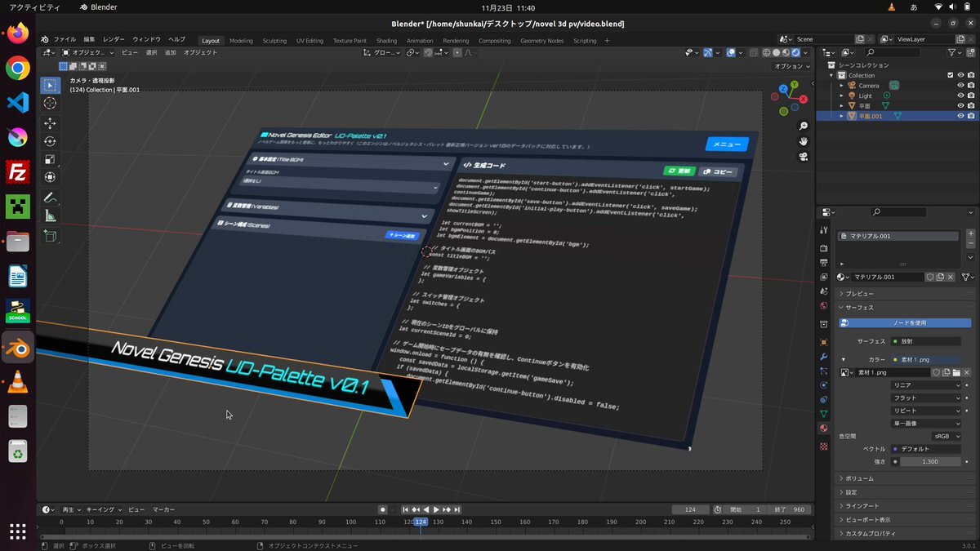Open the sRGB color space dropdown
Screen dimensions: 980x551
tap(947, 436)
